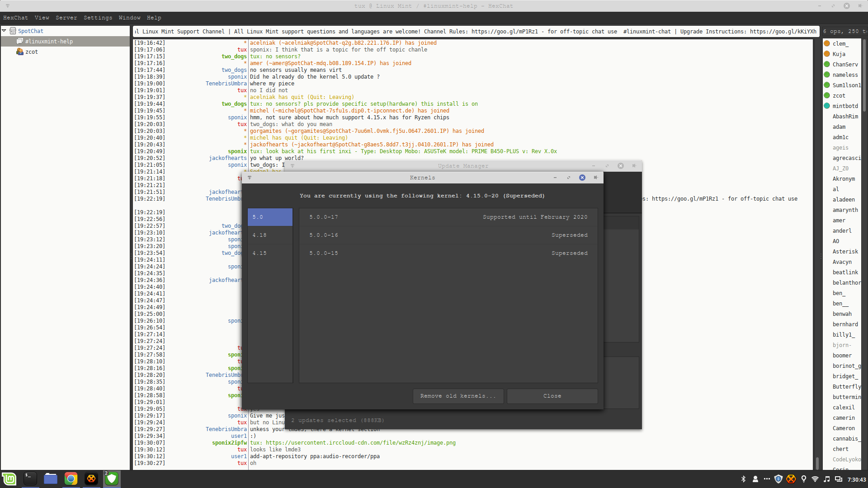Screen dimensions: 868x488
Task: Open the HexChat menu
Action: (x=15, y=18)
